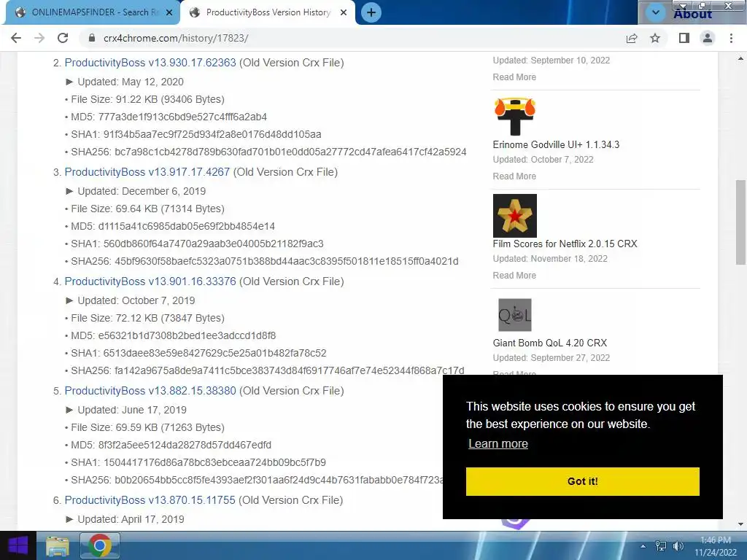Click the scrollbar down arrow
Screen dimensions: 747x560
click(x=740, y=524)
